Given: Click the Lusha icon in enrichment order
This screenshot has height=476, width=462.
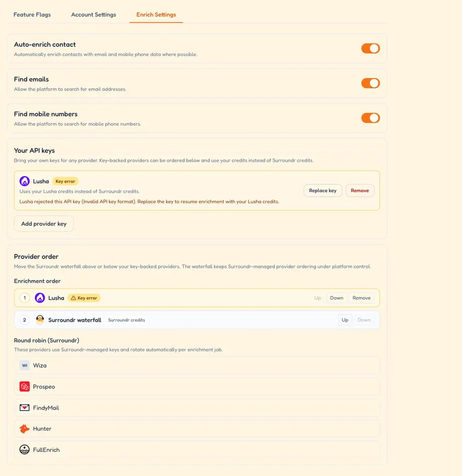Looking at the screenshot, I should [x=40, y=298].
